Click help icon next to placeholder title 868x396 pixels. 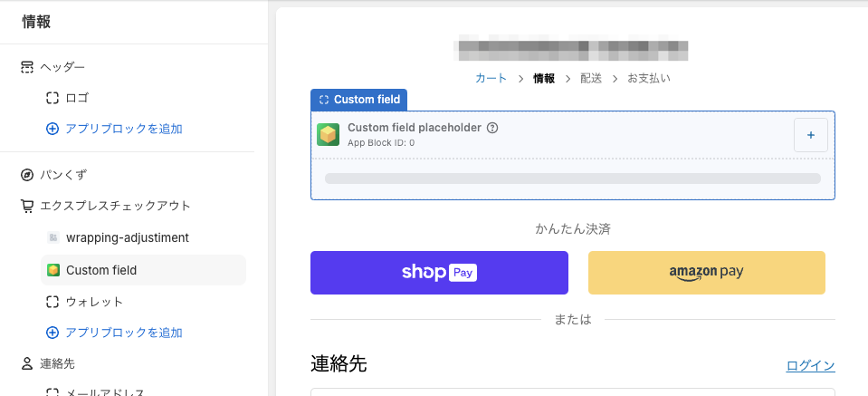coord(492,128)
